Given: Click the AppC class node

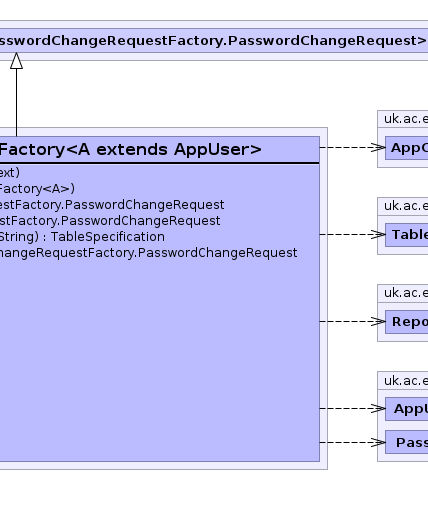Looking at the screenshot, I should coord(407,148).
